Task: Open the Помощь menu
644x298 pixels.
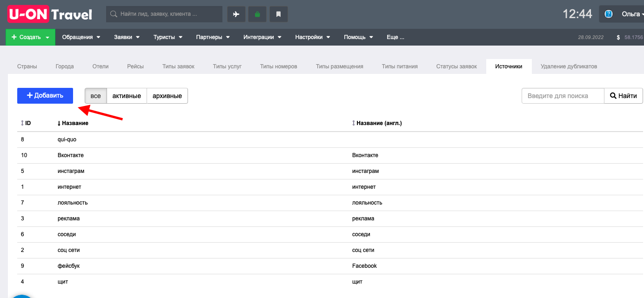Action: tap(358, 37)
